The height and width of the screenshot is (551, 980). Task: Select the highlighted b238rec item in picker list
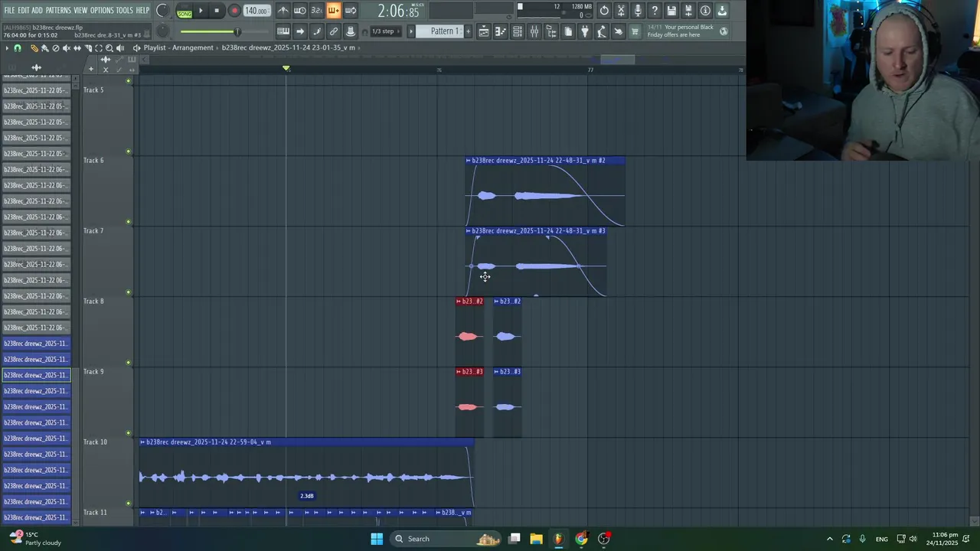coord(36,375)
